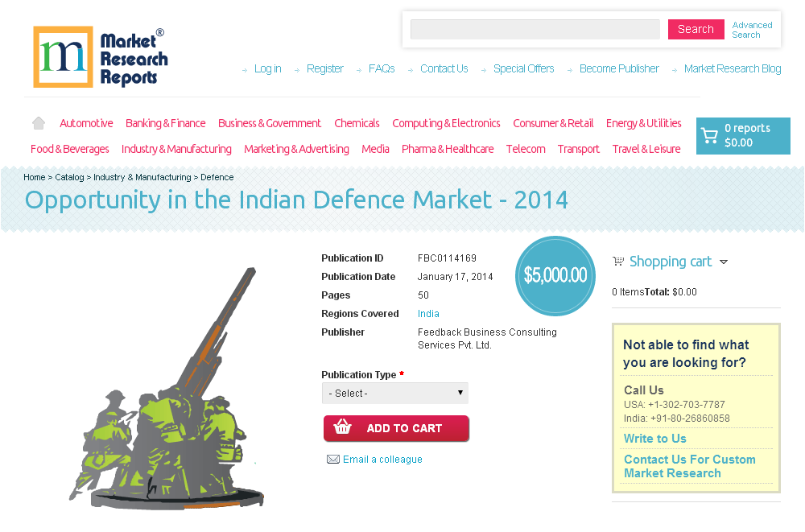
Task: Open the Pharma & Healthcare category
Action: pos(448,149)
